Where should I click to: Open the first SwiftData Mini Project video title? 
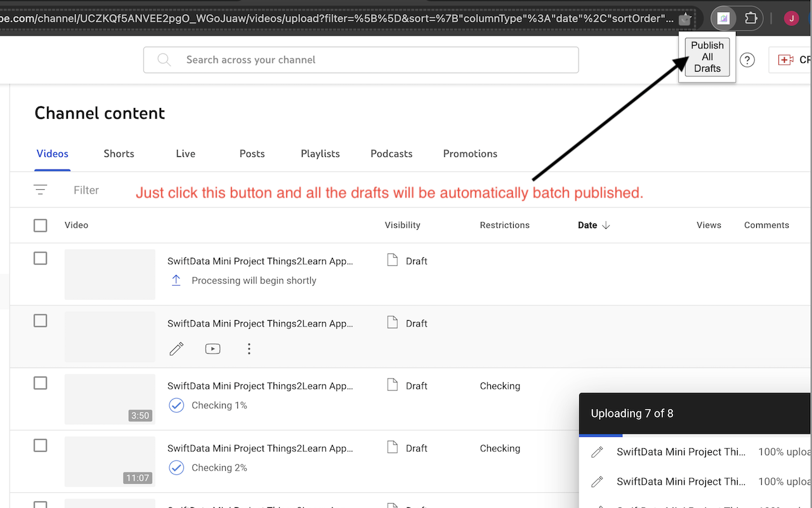click(x=260, y=261)
